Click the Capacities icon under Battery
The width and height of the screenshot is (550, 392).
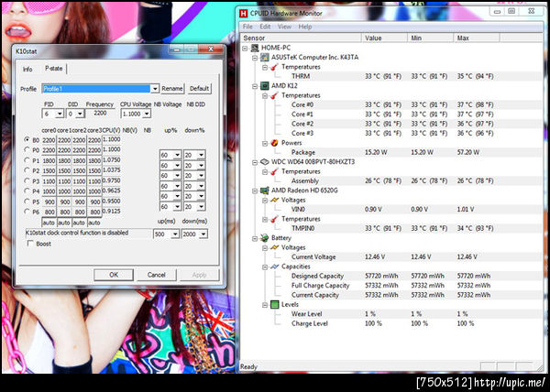(x=275, y=267)
